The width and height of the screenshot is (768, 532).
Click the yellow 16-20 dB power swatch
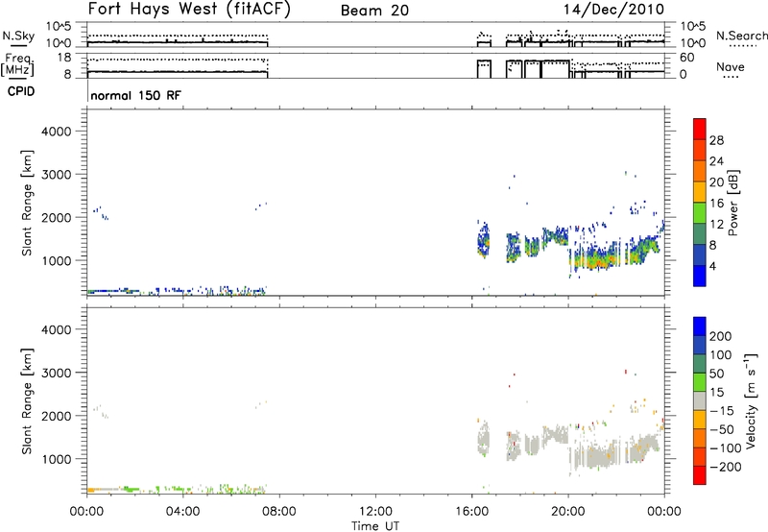coord(700,192)
